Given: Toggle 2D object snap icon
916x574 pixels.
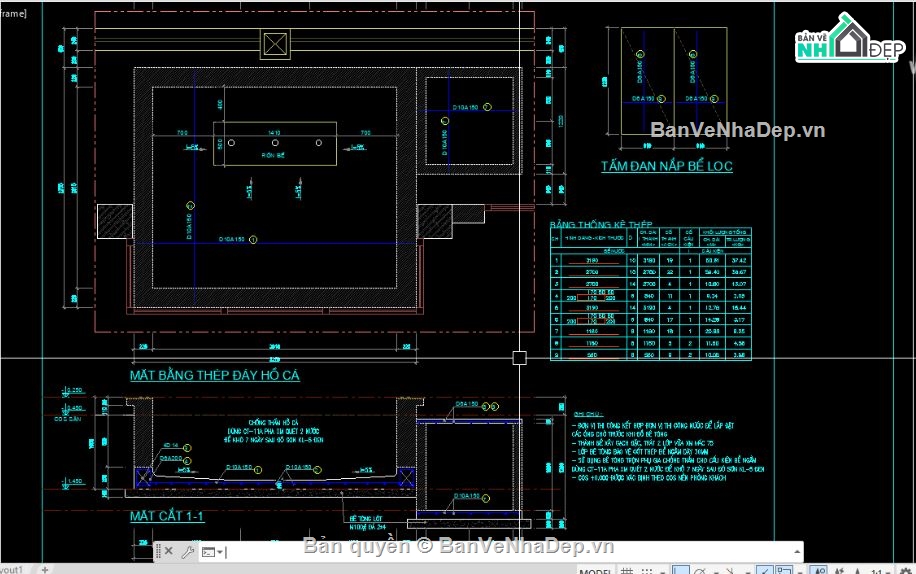Looking at the screenshot, I should click(x=783, y=571).
